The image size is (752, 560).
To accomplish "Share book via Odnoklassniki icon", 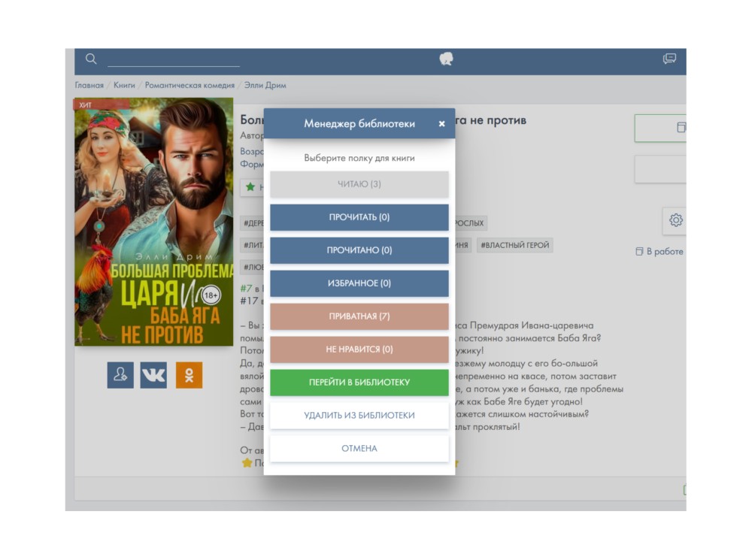I will tap(189, 375).
